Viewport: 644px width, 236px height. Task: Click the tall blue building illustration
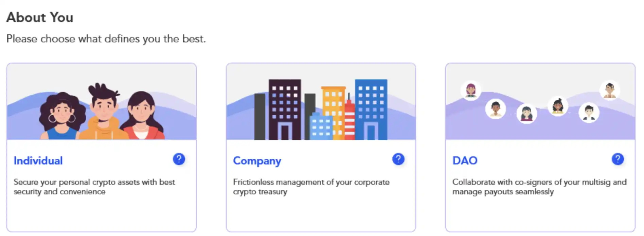371,109
